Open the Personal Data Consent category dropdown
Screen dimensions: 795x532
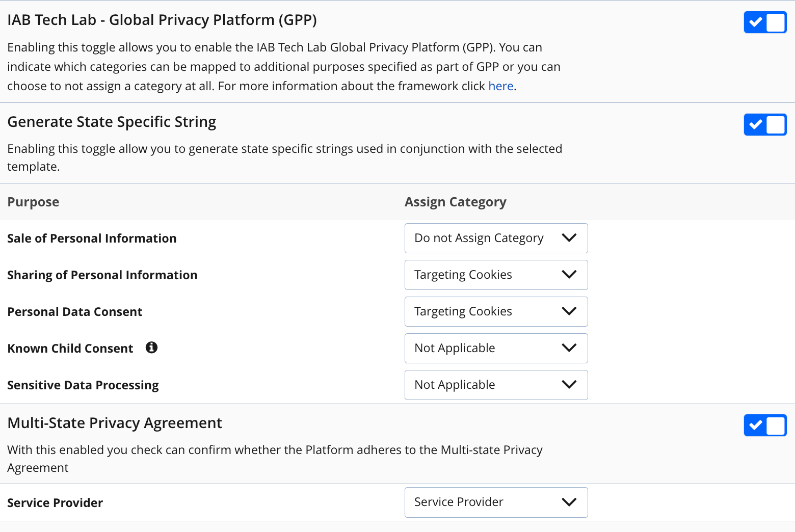[496, 312]
